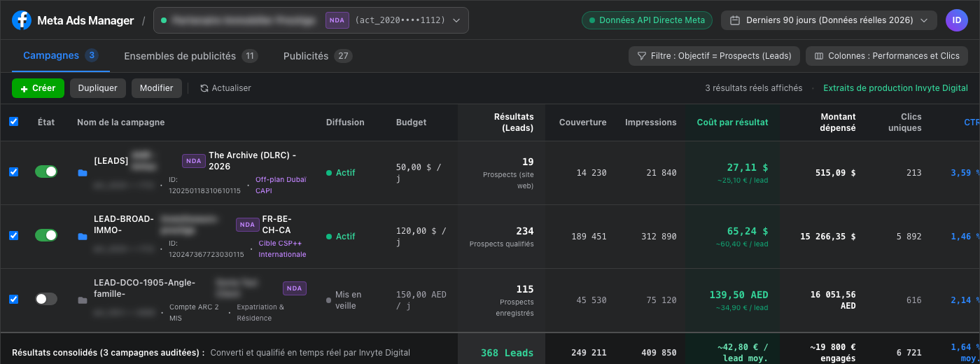This screenshot has width=980, height=364.
Task: Click the Meta Facebook logo icon
Action: 22,20
